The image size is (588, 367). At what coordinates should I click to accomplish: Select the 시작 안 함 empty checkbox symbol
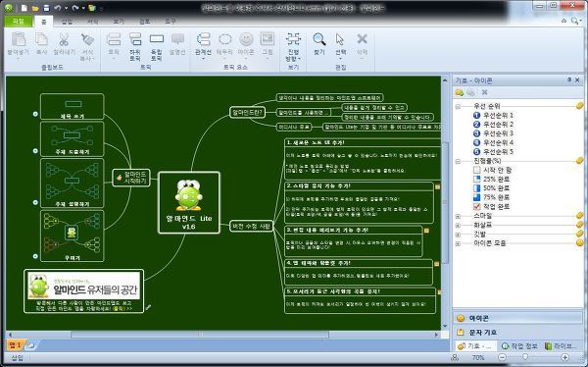[476, 170]
